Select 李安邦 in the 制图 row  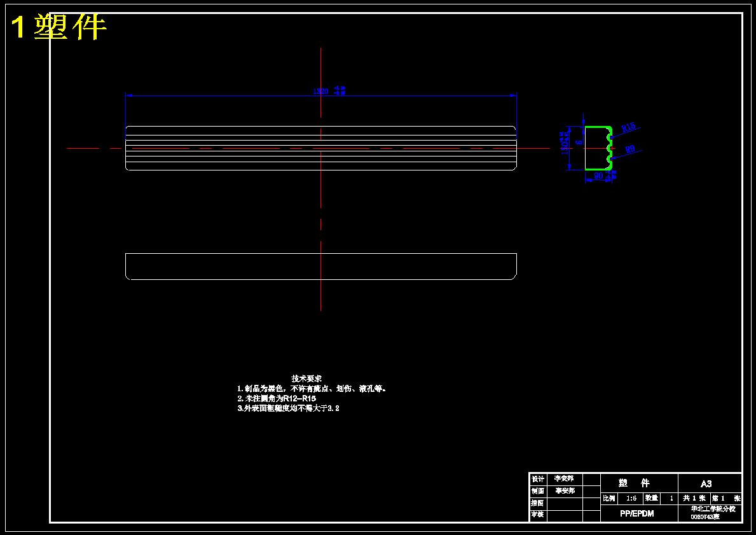pyautogui.click(x=565, y=491)
